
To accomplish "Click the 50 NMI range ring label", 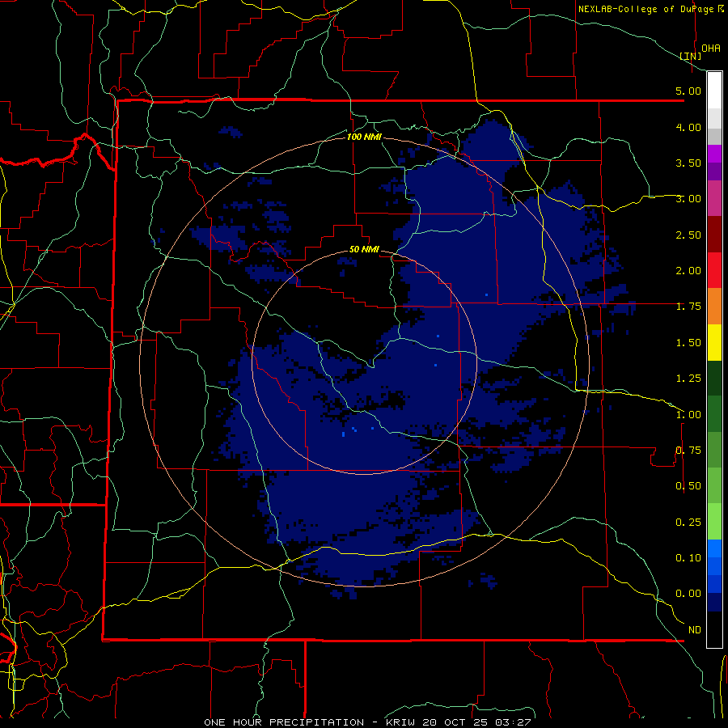I will coord(364,249).
